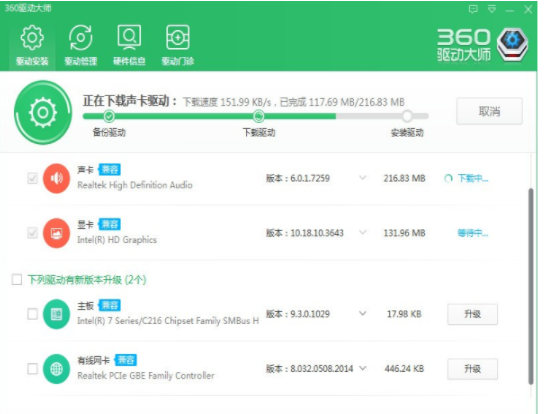Open the 驱动门诊 tab
The width and height of the screenshot is (546, 414).
click(x=178, y=45)
